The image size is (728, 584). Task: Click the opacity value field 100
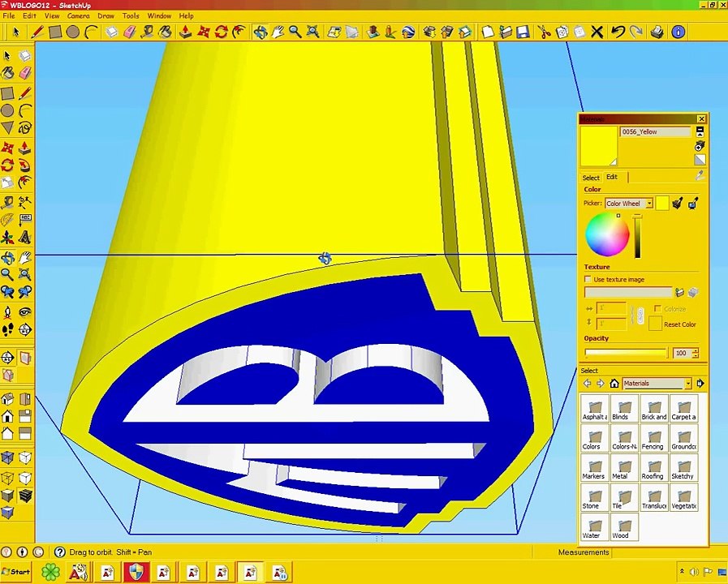tap(682, 353)
